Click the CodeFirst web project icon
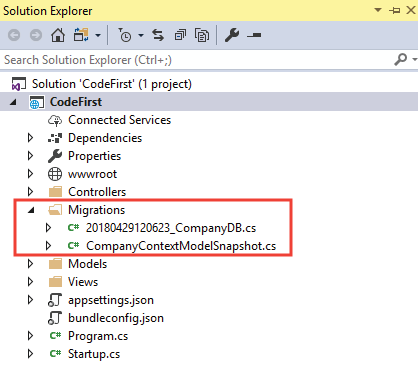 (x=36, y=102)
